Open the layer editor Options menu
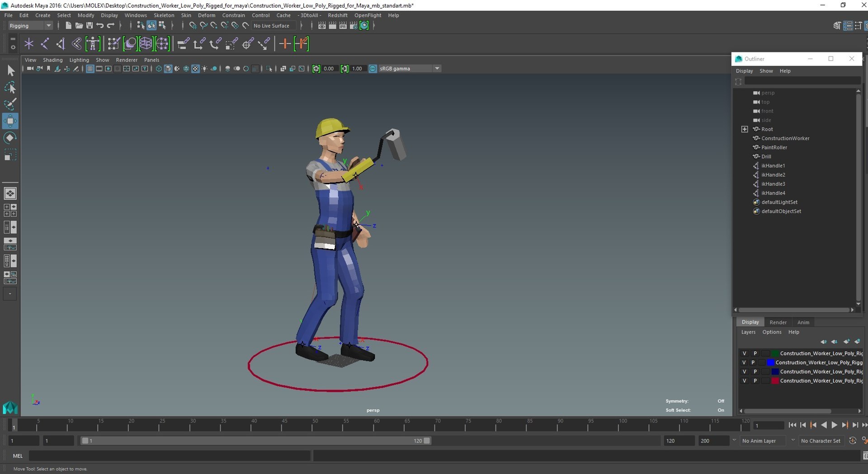The height and width of the screenshot is (474, 868). tap(772, 332)
